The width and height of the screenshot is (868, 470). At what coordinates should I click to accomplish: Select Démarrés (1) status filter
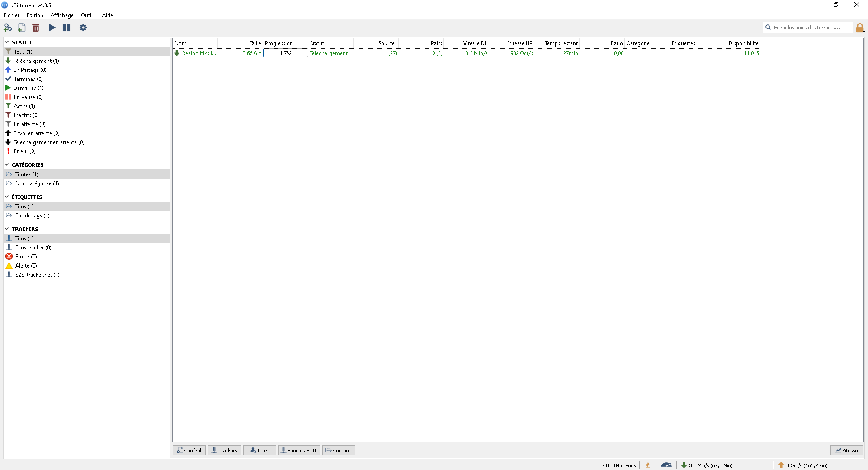(87, 88)
